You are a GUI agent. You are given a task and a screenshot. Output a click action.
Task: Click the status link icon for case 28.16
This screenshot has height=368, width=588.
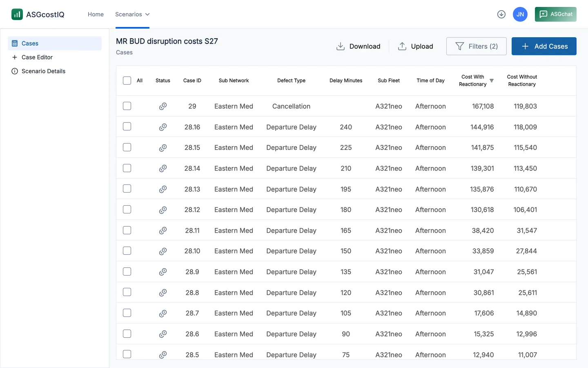tap(163, 127)
